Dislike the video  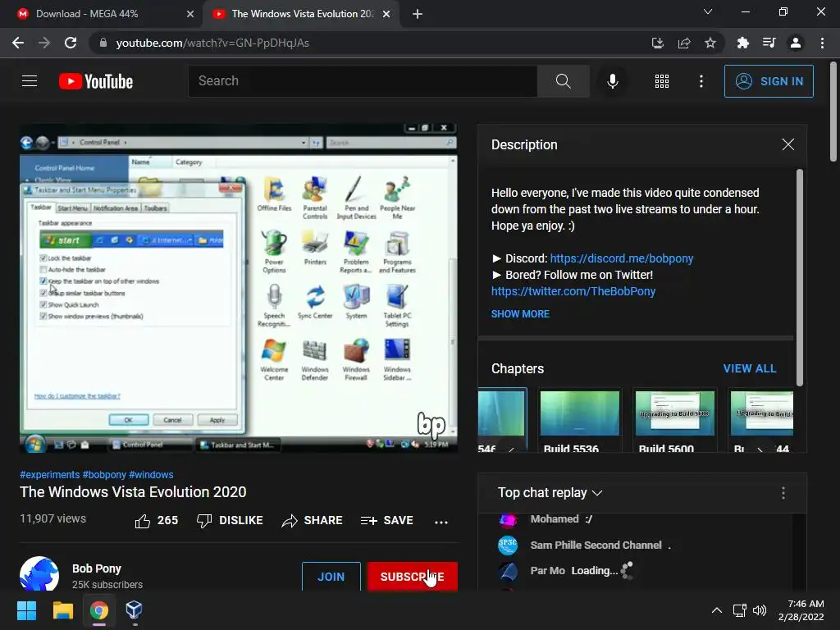(230, 520)
